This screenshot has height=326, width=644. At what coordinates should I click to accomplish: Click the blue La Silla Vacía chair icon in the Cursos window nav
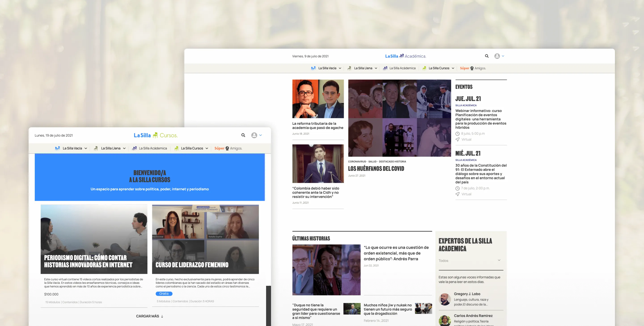coord(57,148)
